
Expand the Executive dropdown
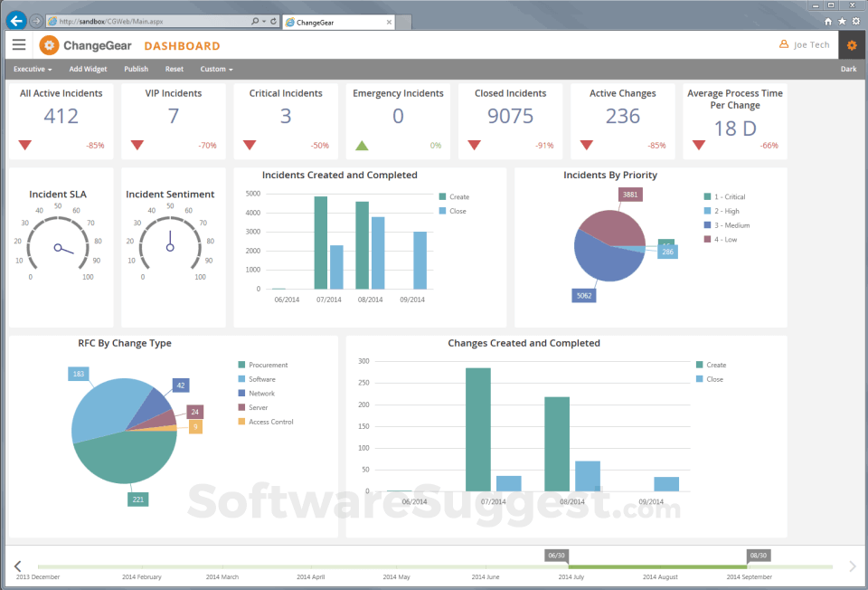[33, 69]
